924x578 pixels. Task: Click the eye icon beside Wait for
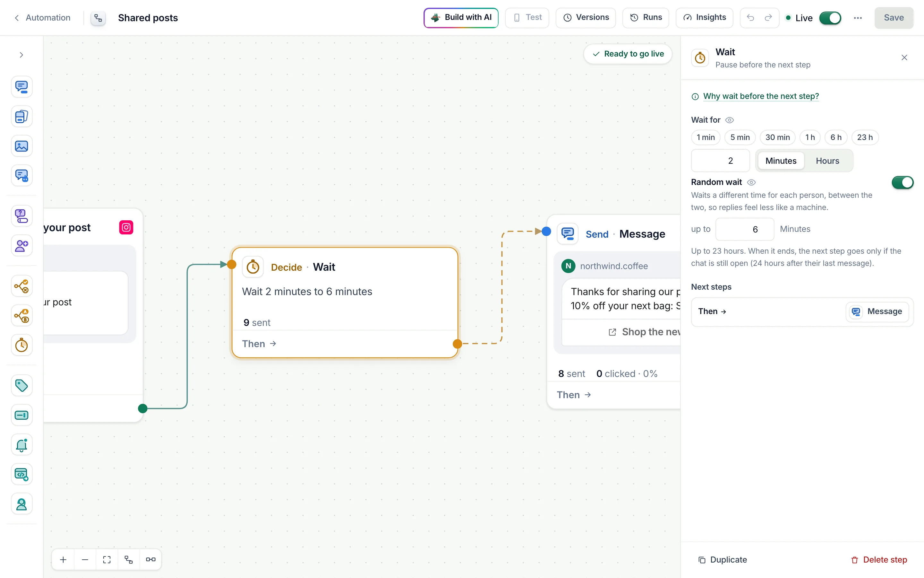(x=729, y=120)
